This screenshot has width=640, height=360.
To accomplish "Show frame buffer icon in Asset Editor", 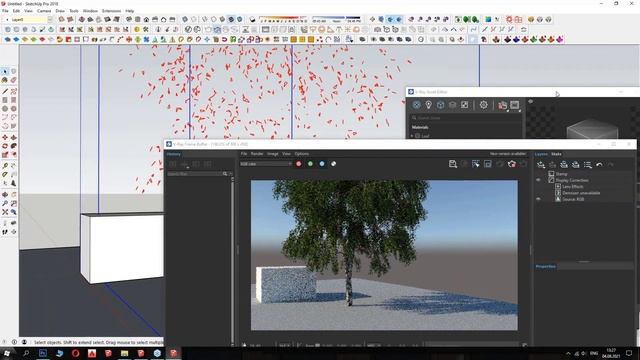I will [x=515, y=105].
